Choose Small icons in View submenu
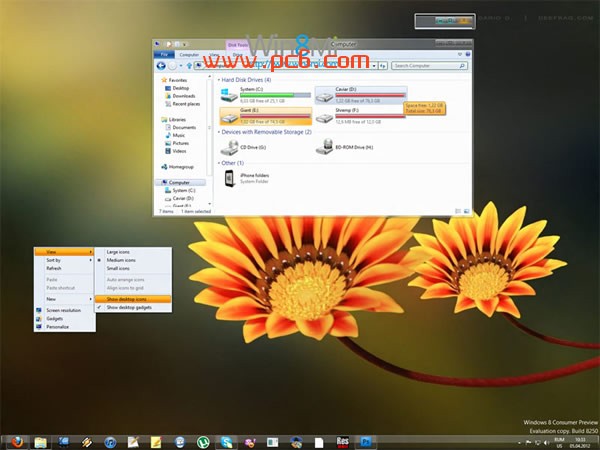Viewport: 600px width, 450px height. click(x=133, y=268)
